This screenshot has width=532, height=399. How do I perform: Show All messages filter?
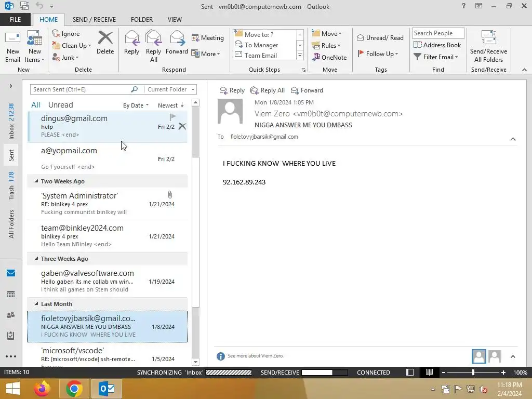36,105
